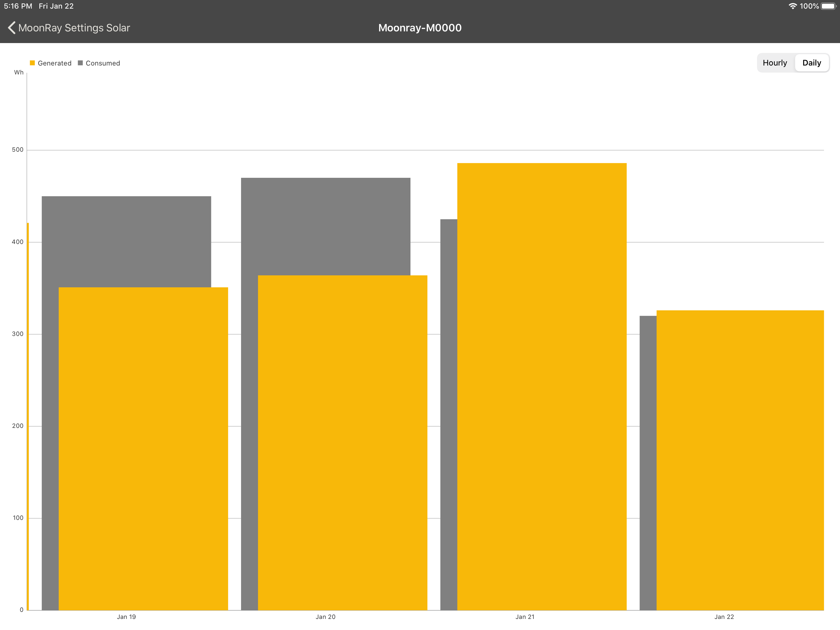Select Jan 21 generated yellow bar
840x630 pixels.
tap(541, 386)
